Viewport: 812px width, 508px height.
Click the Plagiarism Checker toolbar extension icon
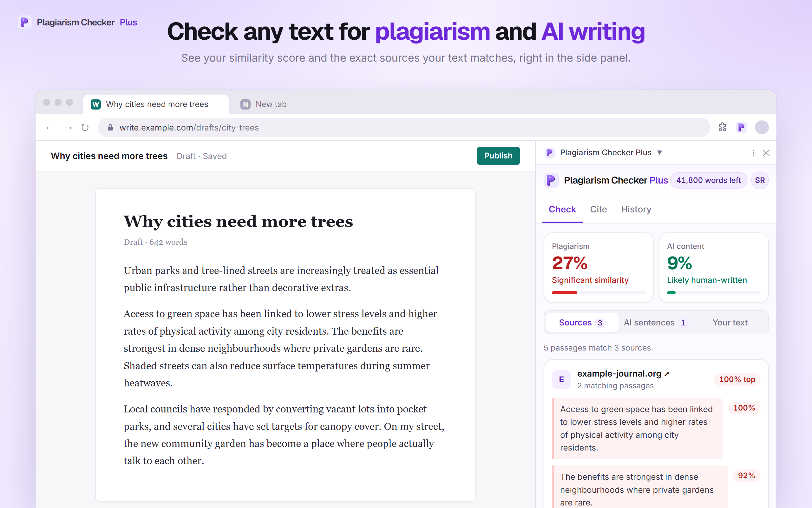coord(741,127)
